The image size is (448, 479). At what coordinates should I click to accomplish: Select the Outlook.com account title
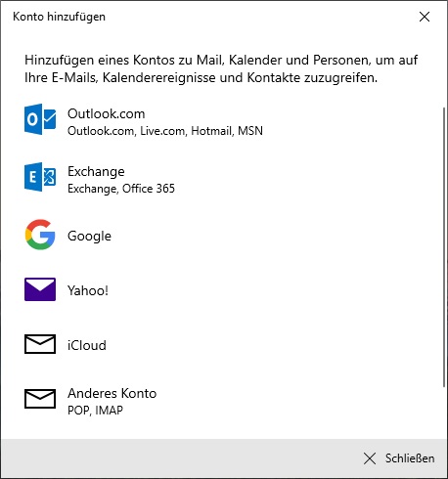click(x=107, y=113)
